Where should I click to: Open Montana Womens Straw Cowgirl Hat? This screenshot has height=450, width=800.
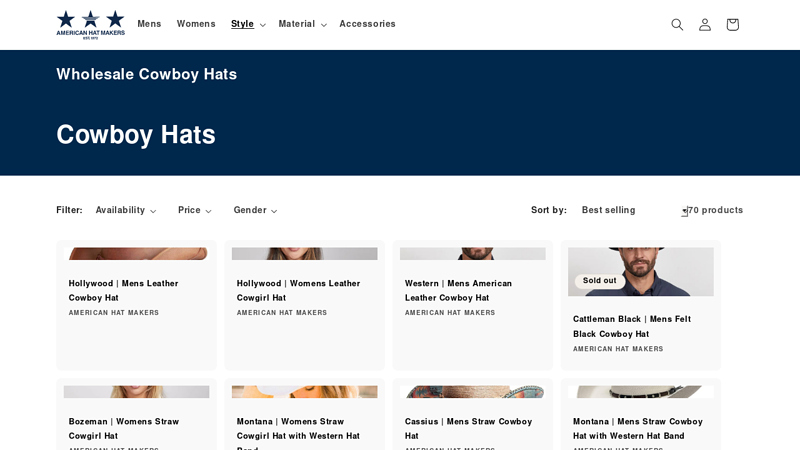coord(298,433)
